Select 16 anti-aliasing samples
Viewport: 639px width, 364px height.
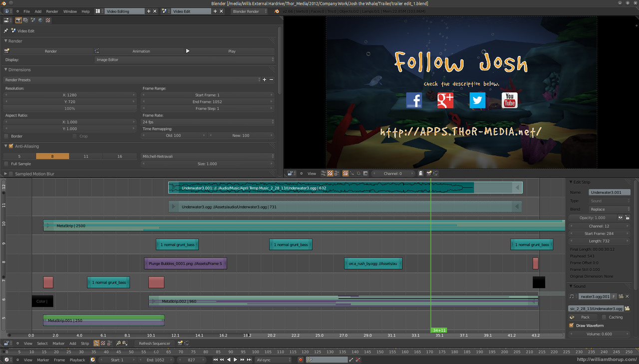pyautogui.click(x=120, y=157)
